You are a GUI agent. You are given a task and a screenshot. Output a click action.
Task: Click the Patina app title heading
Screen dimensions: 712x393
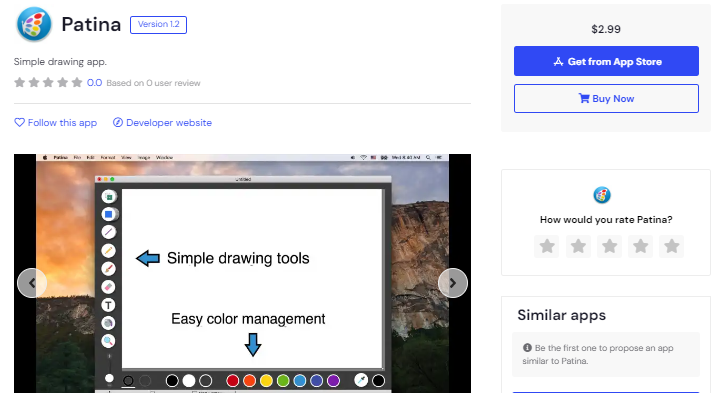pos(91,25)
